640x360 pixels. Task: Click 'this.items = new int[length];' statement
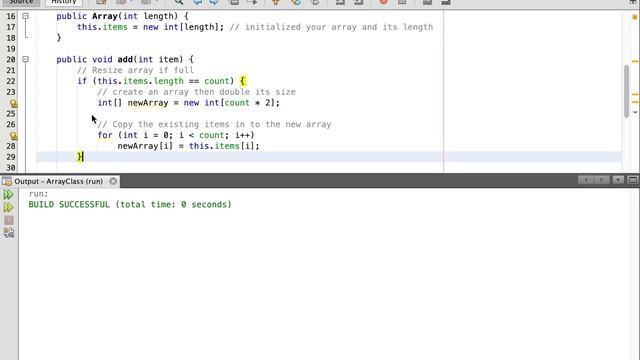click(150, 27)
